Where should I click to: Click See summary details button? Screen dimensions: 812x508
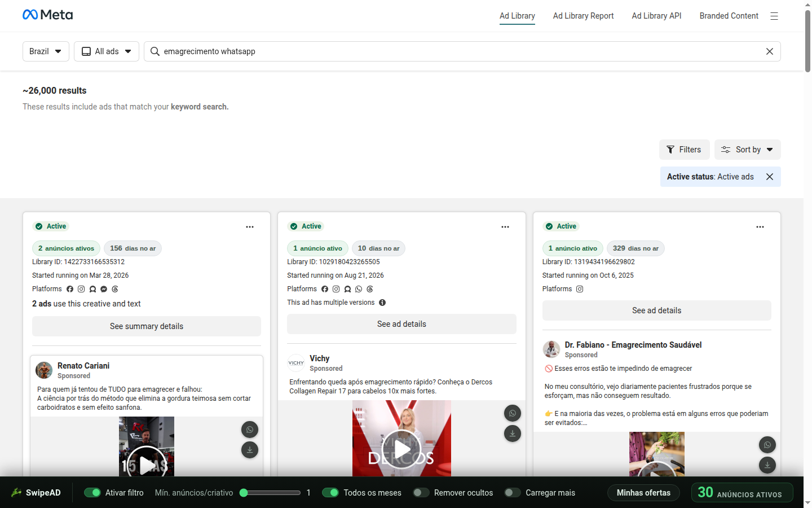147,326
